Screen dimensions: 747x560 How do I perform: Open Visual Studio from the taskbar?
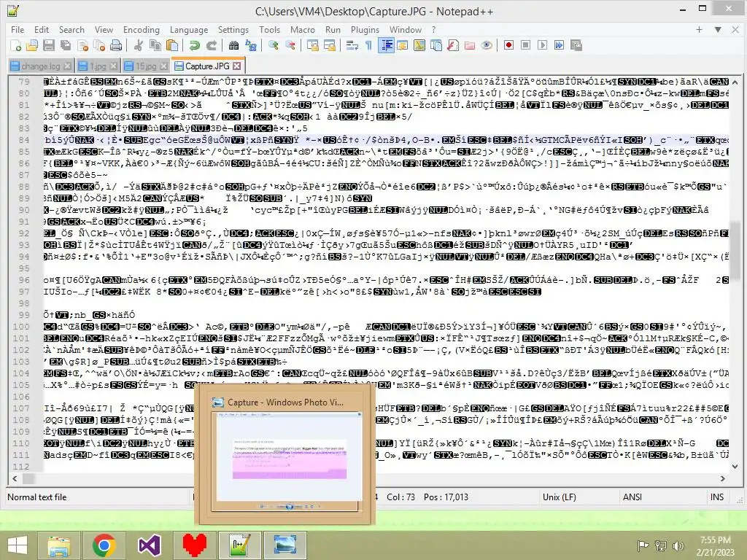[149, 545]
